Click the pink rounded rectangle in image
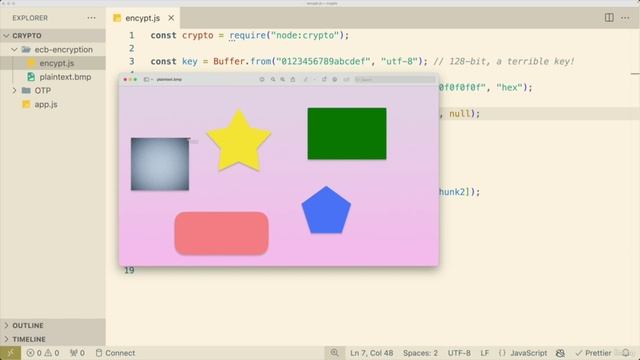The height and width of the screenshot is (360, 640). tap(222, 233)
